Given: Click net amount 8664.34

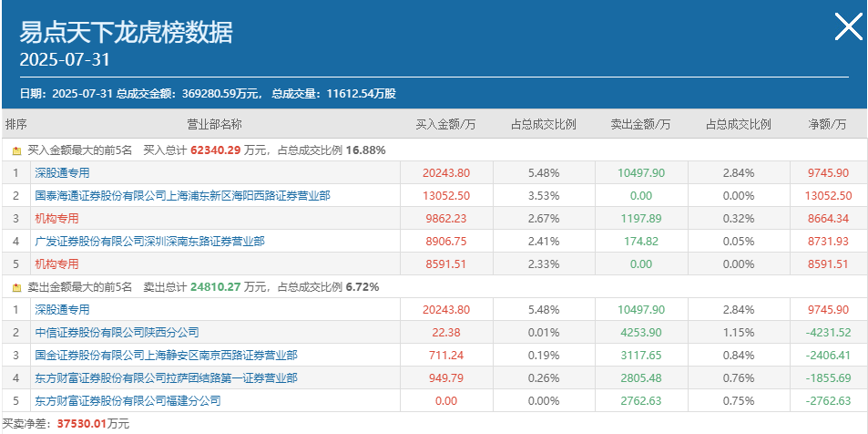Looking at the screenshot, I should click(828, 219).
